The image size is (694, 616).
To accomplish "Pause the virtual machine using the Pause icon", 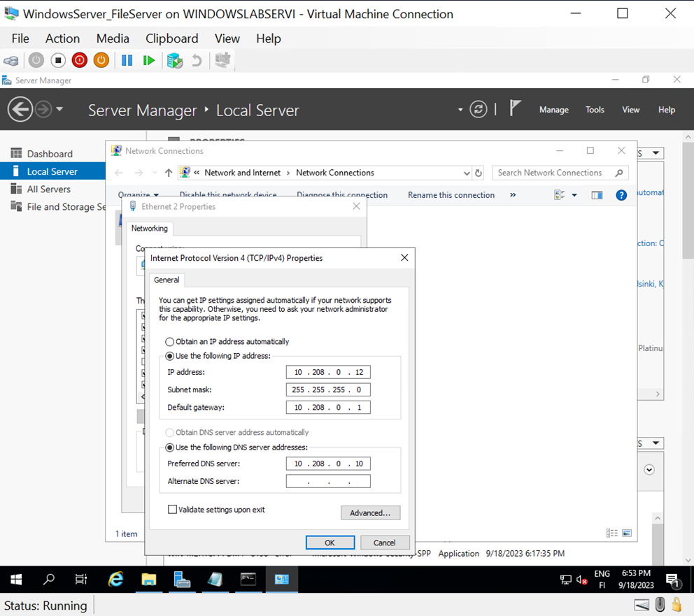I will point(127,60).
